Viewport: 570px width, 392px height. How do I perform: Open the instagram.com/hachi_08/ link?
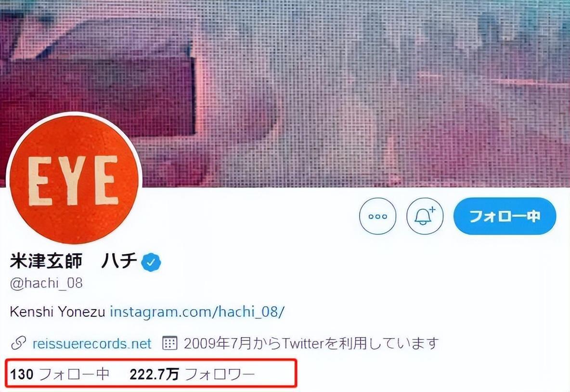pos(197,312)
